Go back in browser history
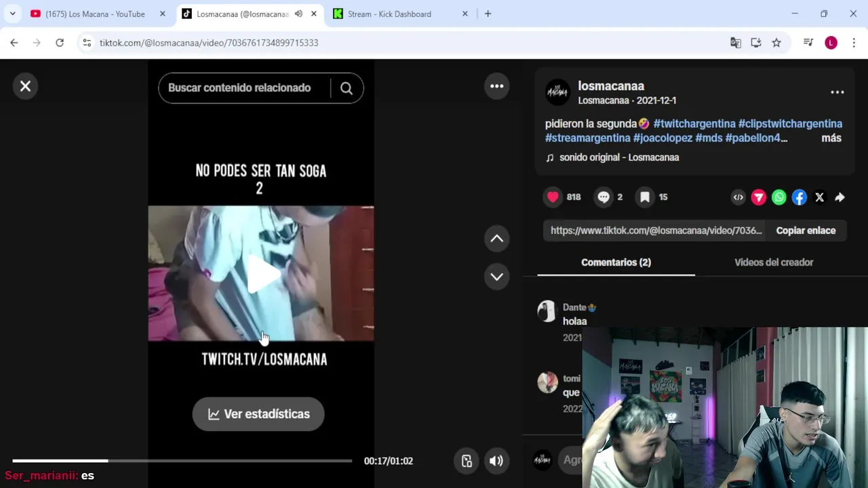This screenshot has width=868, height=488. [x=14, y=43]
